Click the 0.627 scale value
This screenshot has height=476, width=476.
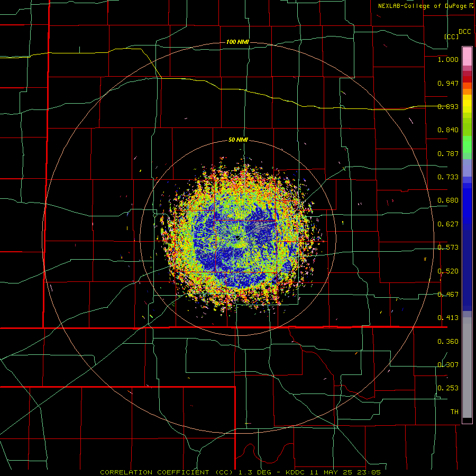[448, 224]
